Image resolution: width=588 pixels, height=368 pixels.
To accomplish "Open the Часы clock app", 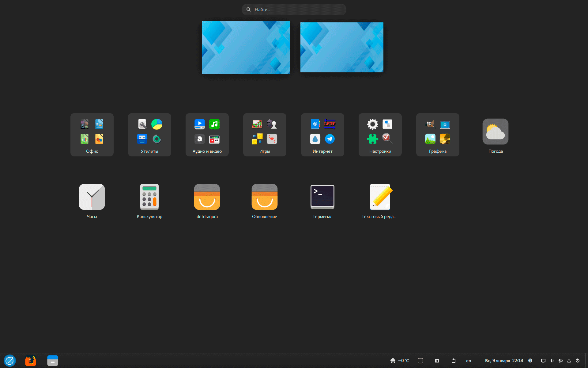I will tap(92, 197).
